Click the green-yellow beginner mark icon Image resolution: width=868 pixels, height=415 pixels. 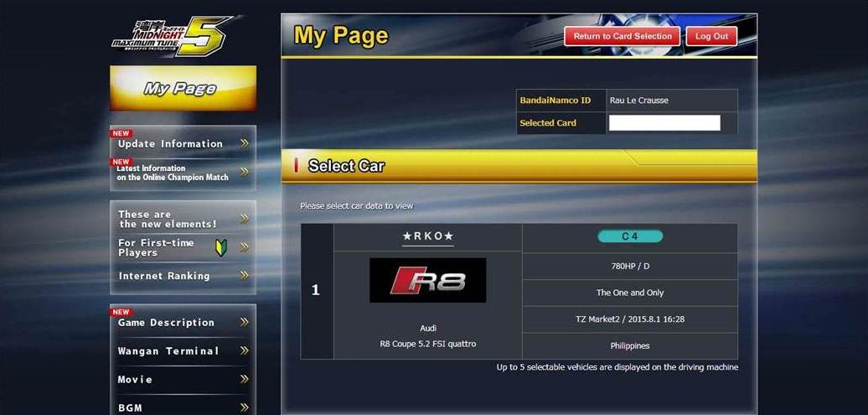coord(221,247)
